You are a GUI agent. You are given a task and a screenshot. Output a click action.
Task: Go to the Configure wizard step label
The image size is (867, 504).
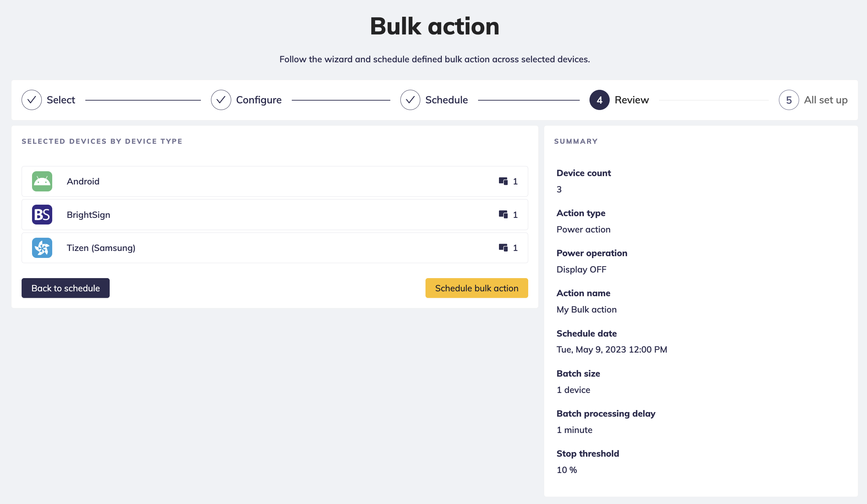259,100
